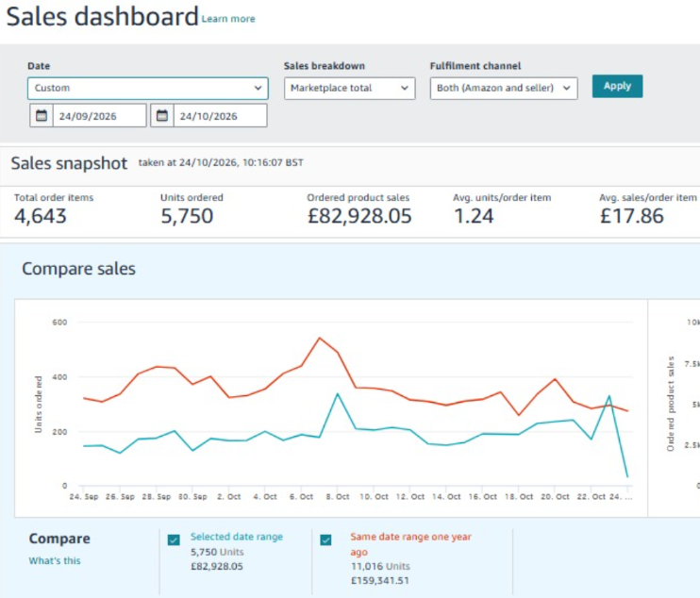Click the Date dropdown chevron arrow
The height and width of the screenshot is (598, 700).
coord(258,88)
